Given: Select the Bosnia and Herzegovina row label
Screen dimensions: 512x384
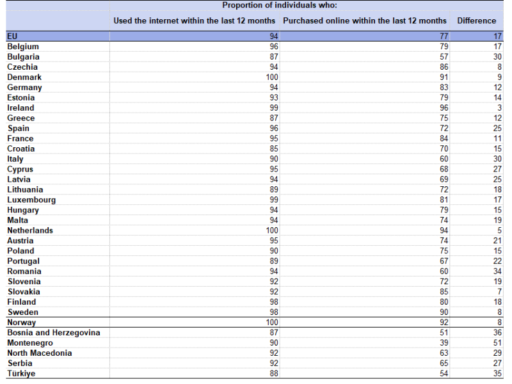Looking at the screenshot, I should coord(54,333).
